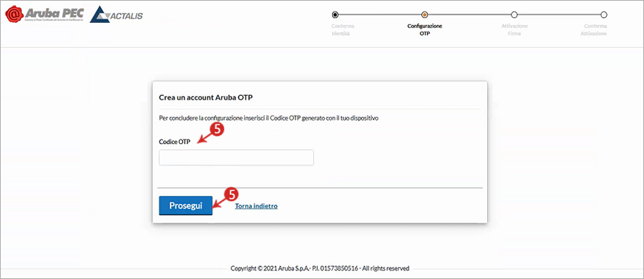
Task: Select the Configurazione OTP step circle
Action: [424, 15]
